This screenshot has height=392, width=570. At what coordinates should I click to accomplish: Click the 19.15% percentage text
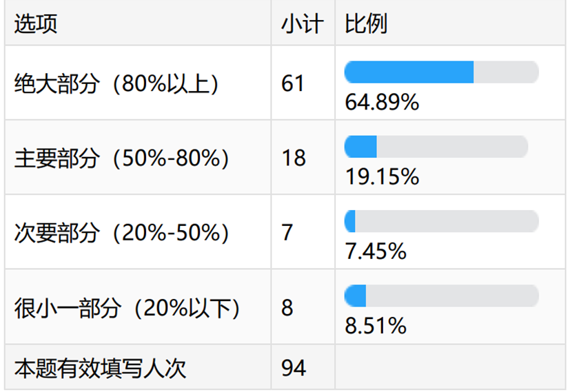(x=381, y=177)
